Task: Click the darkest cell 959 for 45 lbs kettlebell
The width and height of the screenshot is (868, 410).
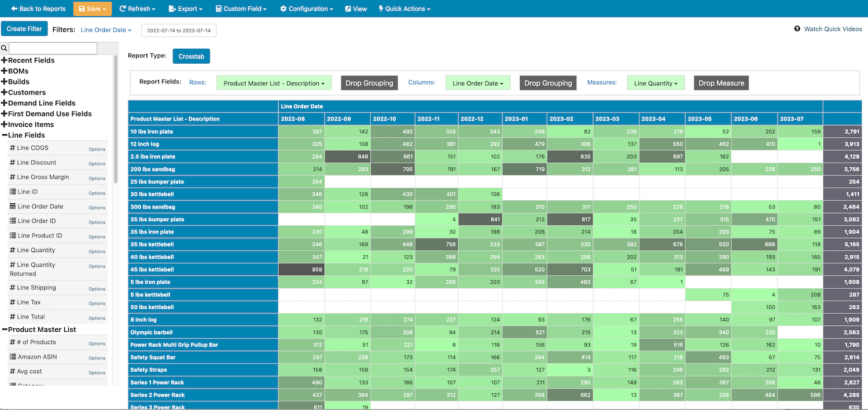Action: coord(301,269)
